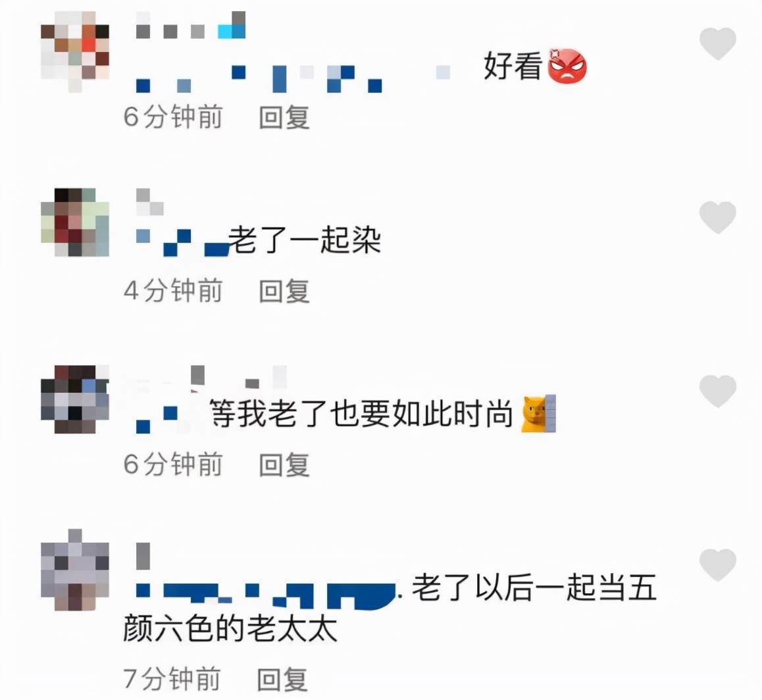The height and width of the screenshot is (700, 762).
Task: Reply to the '老了一起染' comment
Action: pyautogui.click(x=284, y=291)
